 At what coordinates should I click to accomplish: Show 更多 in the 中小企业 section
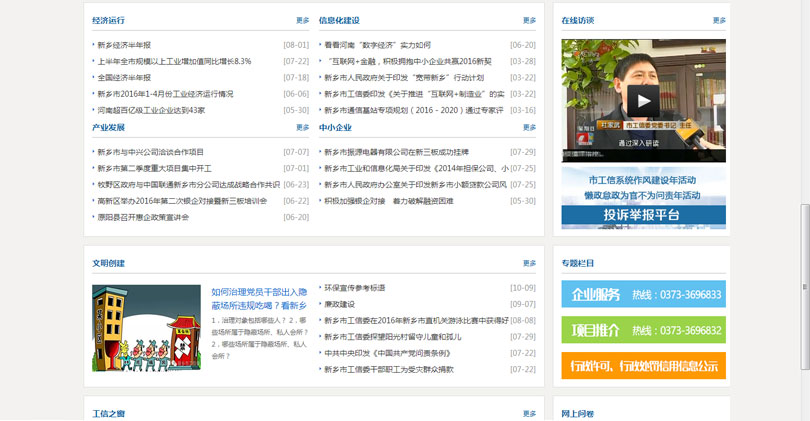coord(529,128)
